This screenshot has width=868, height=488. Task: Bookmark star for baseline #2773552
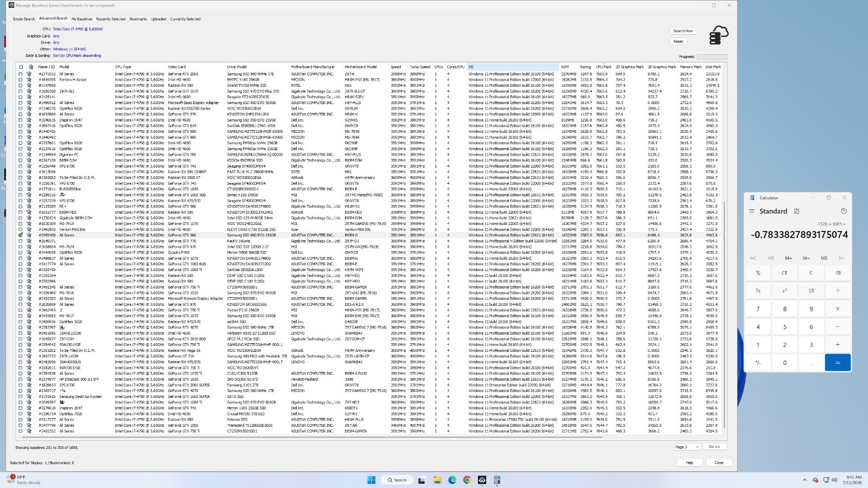[x=29, y=74]
